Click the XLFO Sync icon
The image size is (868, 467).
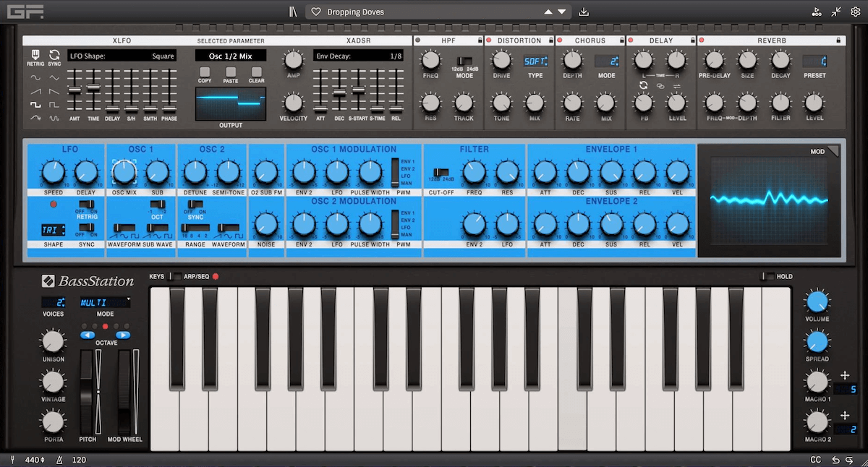[54, 56]
